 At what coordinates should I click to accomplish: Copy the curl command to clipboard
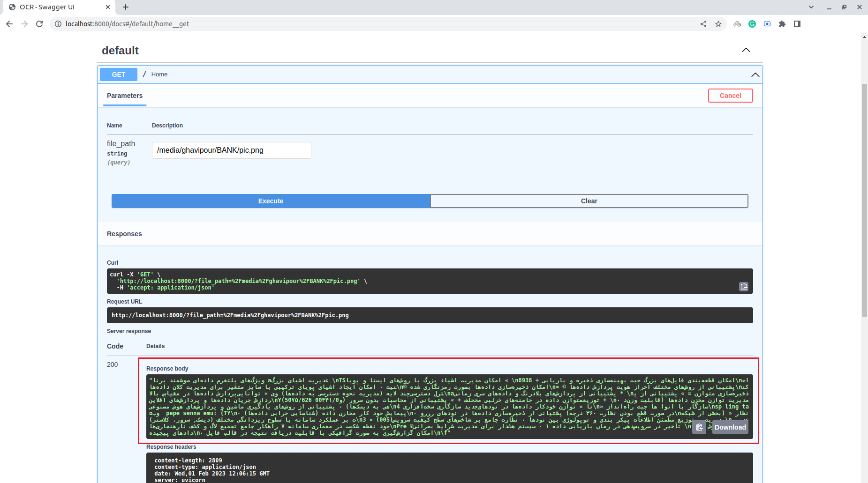[744, 287]
